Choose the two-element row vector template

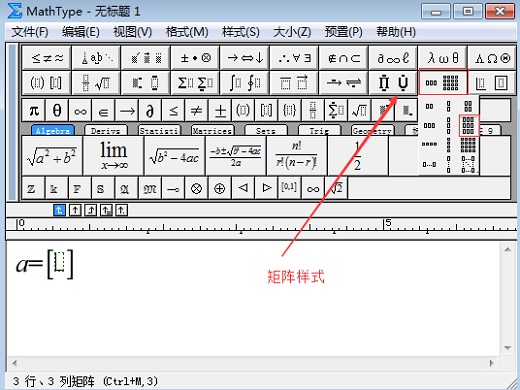pos(430,106)
